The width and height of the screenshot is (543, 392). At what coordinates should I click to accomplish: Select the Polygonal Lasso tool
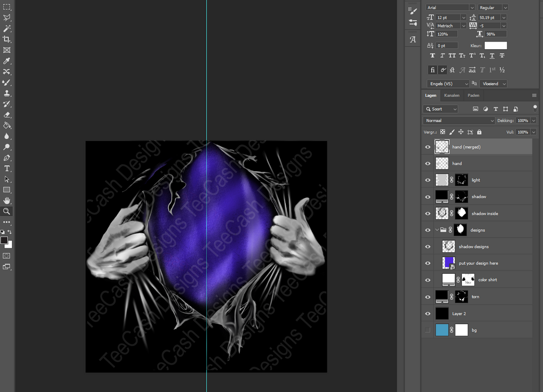click(6, 18)
